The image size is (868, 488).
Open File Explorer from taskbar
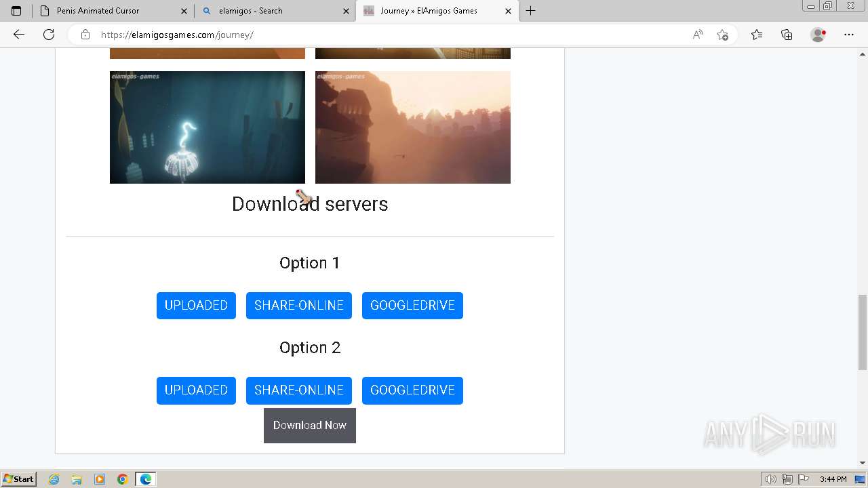tap(77, 479)
